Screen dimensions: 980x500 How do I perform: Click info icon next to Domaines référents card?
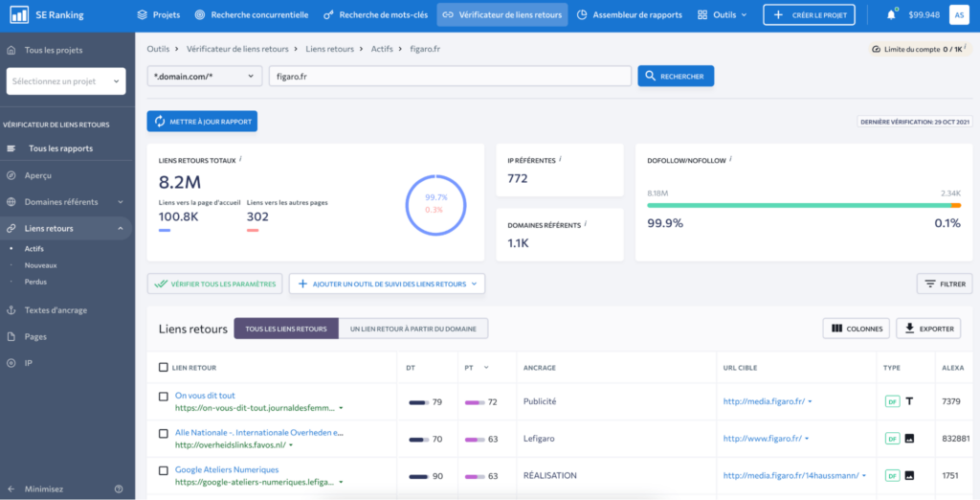click(586, 224)
